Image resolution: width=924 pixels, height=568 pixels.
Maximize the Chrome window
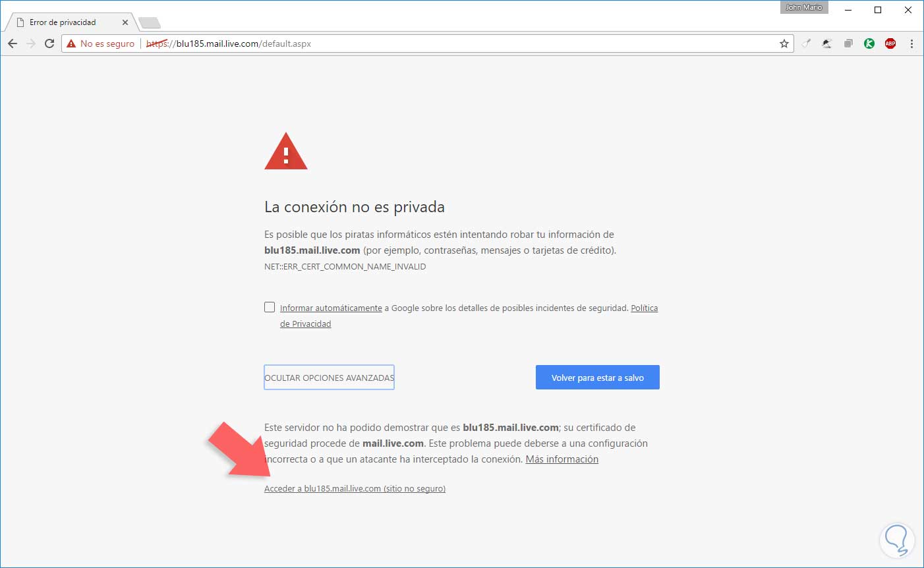tap(878, 10)
